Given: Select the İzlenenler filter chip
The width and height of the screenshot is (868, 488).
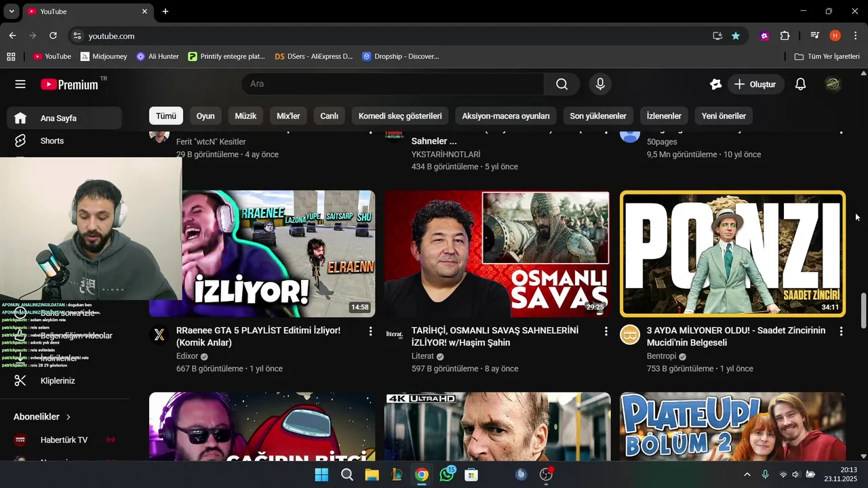Looking at the screenshot, I should tap(664, 116).
